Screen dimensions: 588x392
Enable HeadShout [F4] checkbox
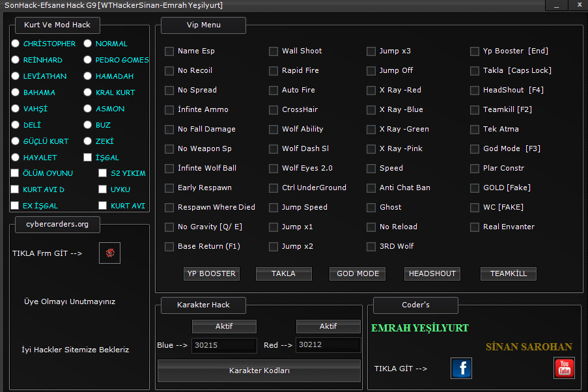point(475,90)
